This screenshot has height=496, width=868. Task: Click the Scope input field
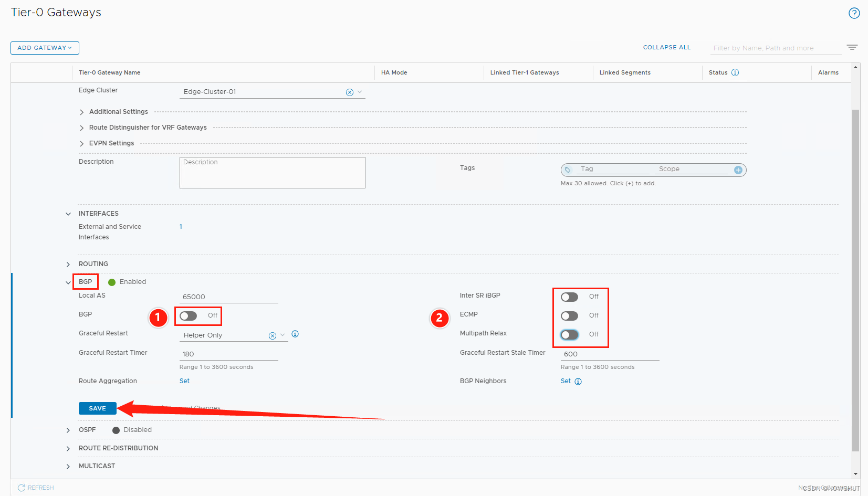(x=691, y=169)
